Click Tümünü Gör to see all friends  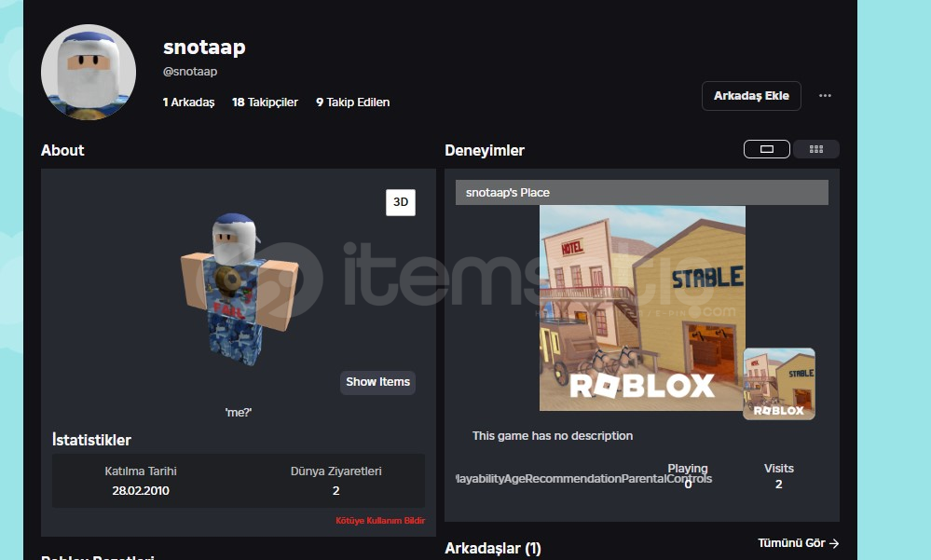point(798,543)
